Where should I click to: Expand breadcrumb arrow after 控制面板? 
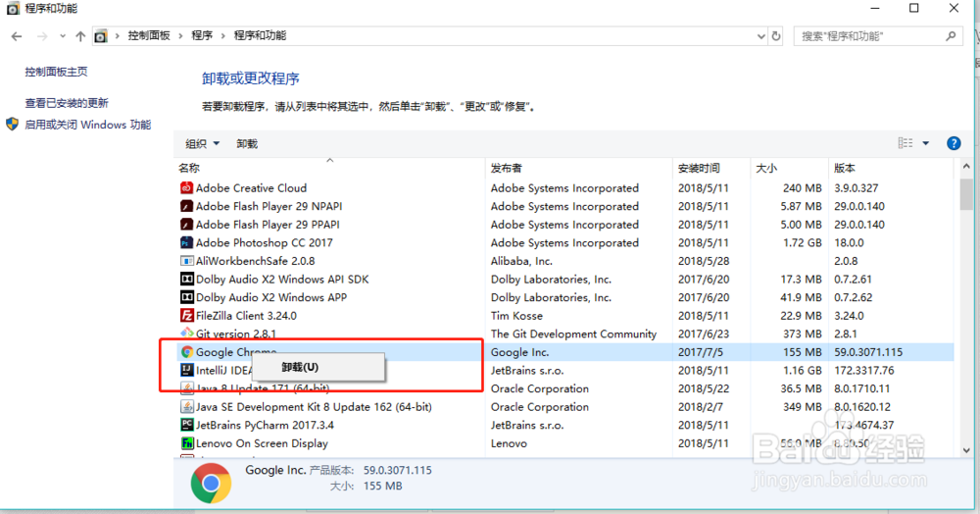coord(180,36)
